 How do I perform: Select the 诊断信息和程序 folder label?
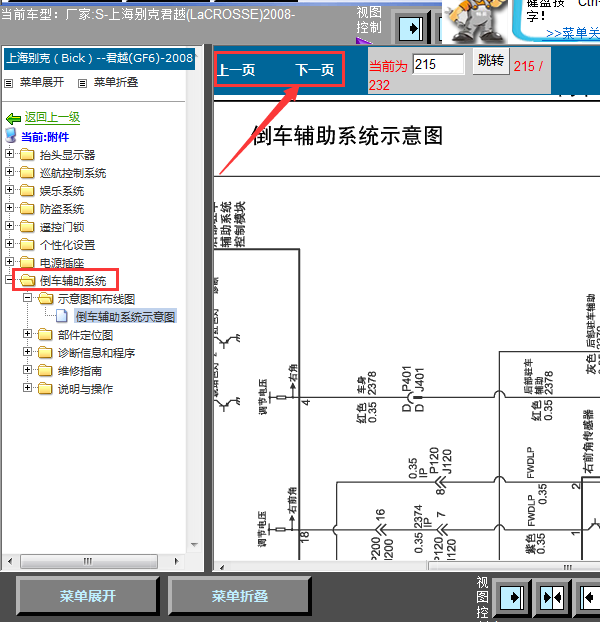point(96,353)
